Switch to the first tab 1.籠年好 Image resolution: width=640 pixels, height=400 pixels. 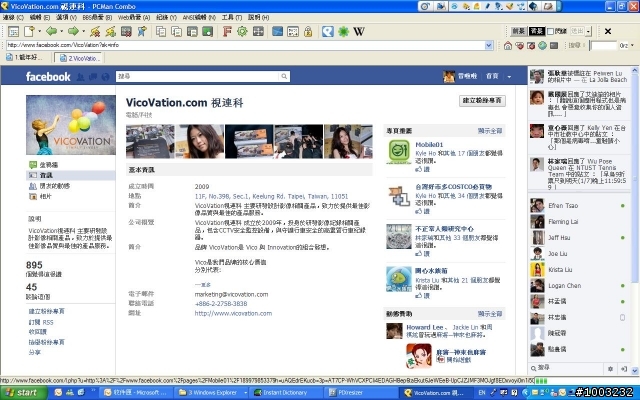point(25,58)
